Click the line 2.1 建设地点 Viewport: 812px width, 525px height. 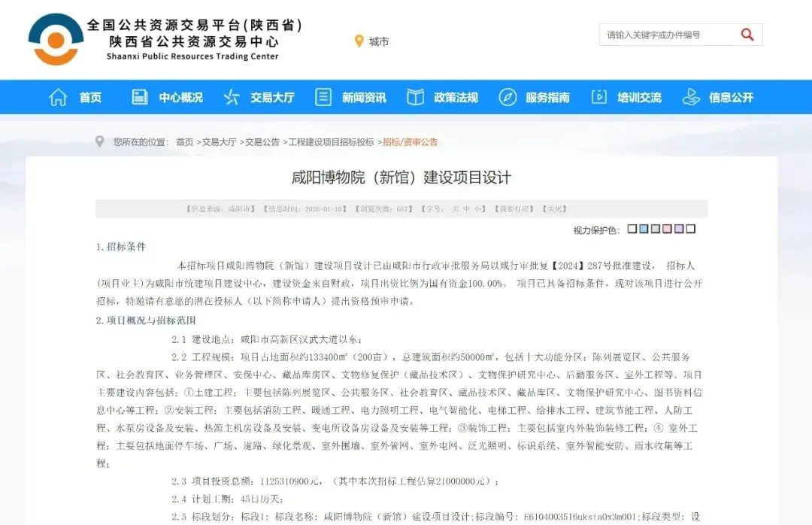tap(267, 339)
